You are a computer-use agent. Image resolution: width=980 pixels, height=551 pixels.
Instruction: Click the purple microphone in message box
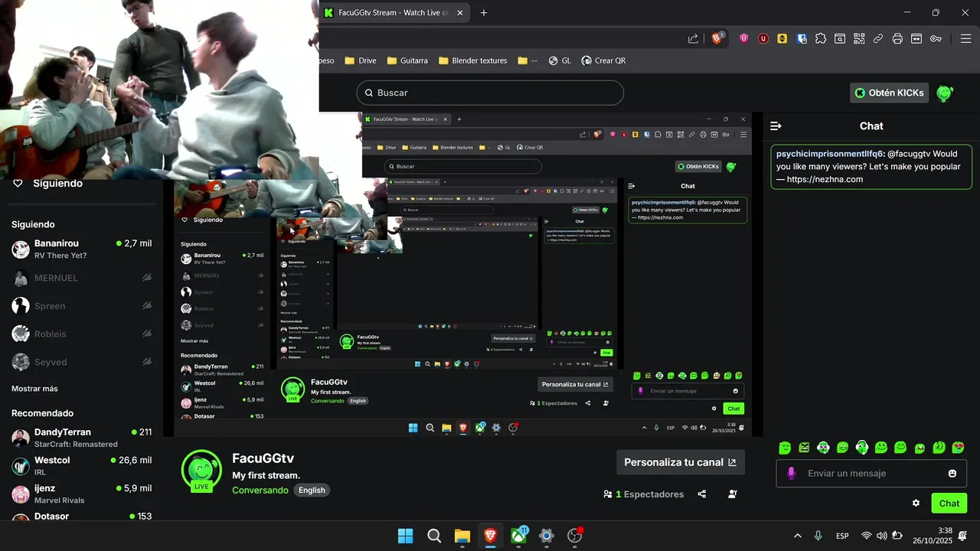click(x=791, y=473)
